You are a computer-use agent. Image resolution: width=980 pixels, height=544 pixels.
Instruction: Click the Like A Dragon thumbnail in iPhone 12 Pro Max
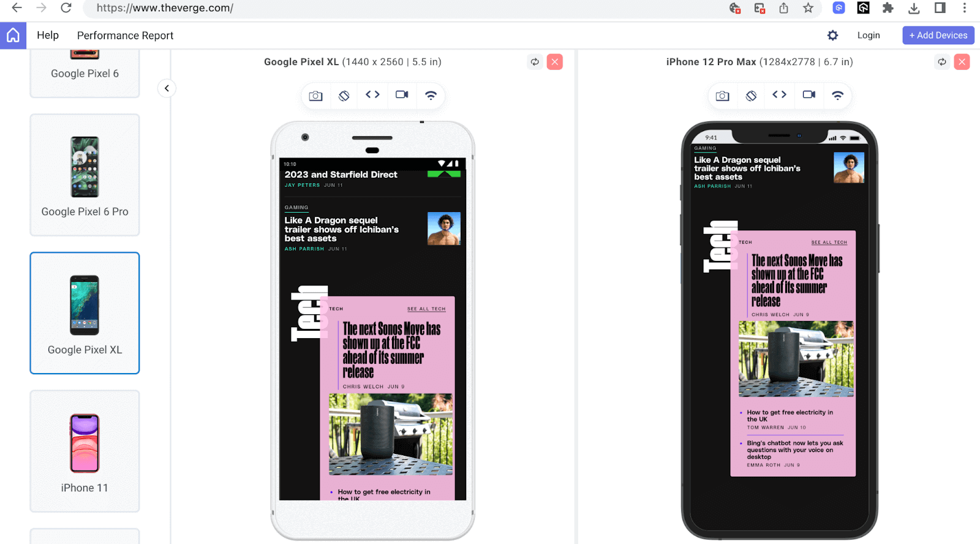point(849,167)
